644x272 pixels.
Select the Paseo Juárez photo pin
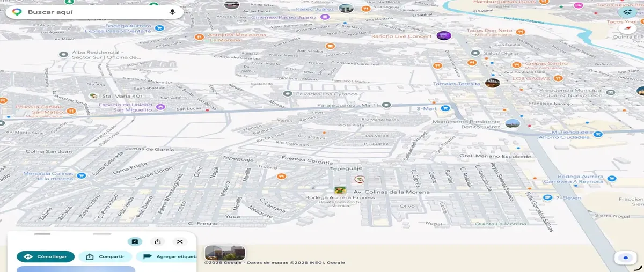pyautogui.click(x=346, y=8)
